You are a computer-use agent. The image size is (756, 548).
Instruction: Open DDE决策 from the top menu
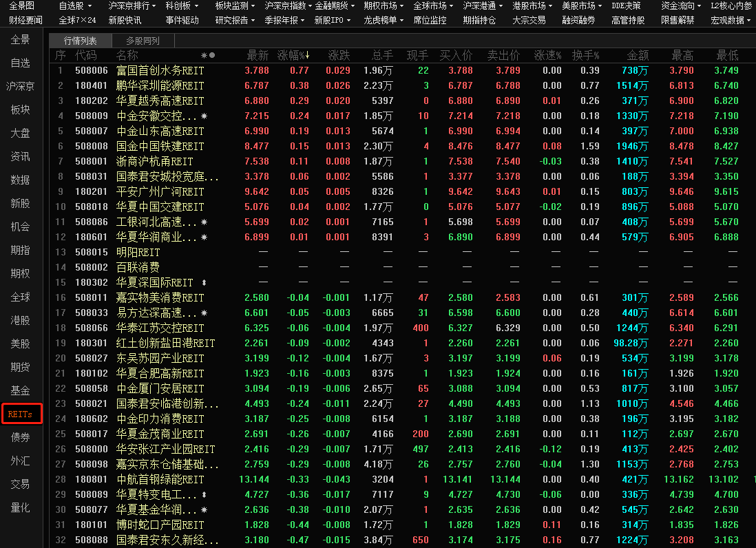point(627,6)
